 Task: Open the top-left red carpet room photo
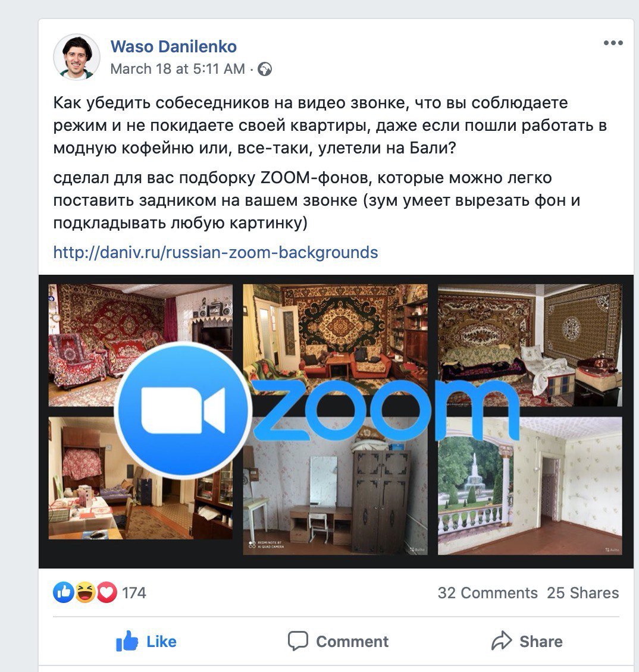tap(140, 345)
